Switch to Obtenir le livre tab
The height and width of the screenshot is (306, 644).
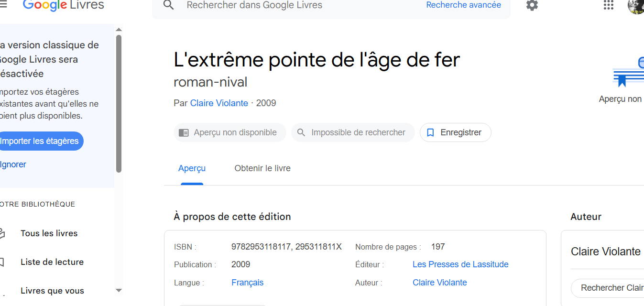(262, 168)
